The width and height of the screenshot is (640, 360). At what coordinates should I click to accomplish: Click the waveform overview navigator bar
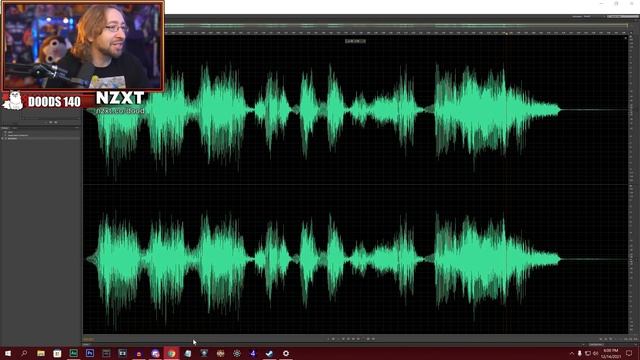pos(396,26)
